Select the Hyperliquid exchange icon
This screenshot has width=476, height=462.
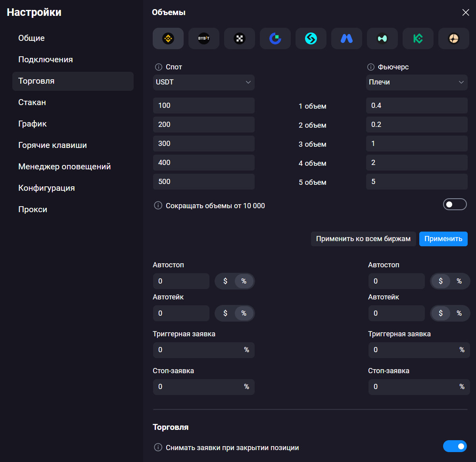[382, 38]
